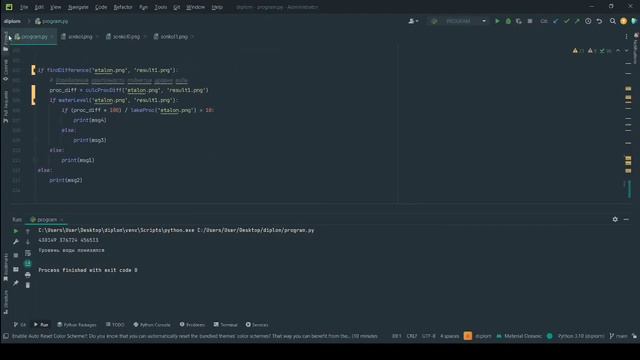Switch to the program.py editor tab

[34, 37]
